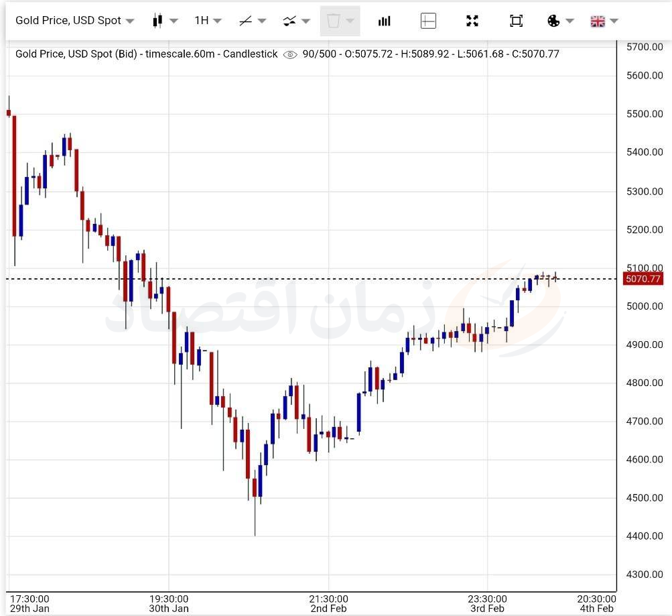Click the trash delete drawings icon
Viewport: 672px width, 616px height.
[333, 21]
